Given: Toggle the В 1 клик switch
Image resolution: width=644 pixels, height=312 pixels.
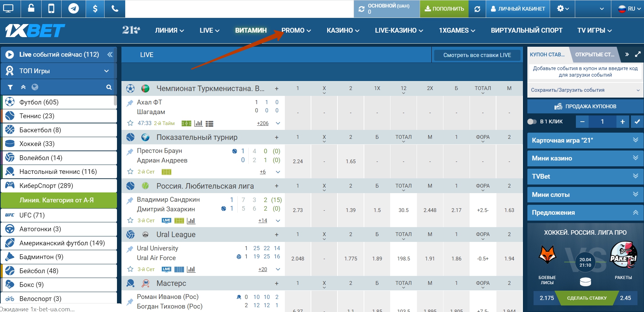Looking at the screenshot, I should click(532, 122).
